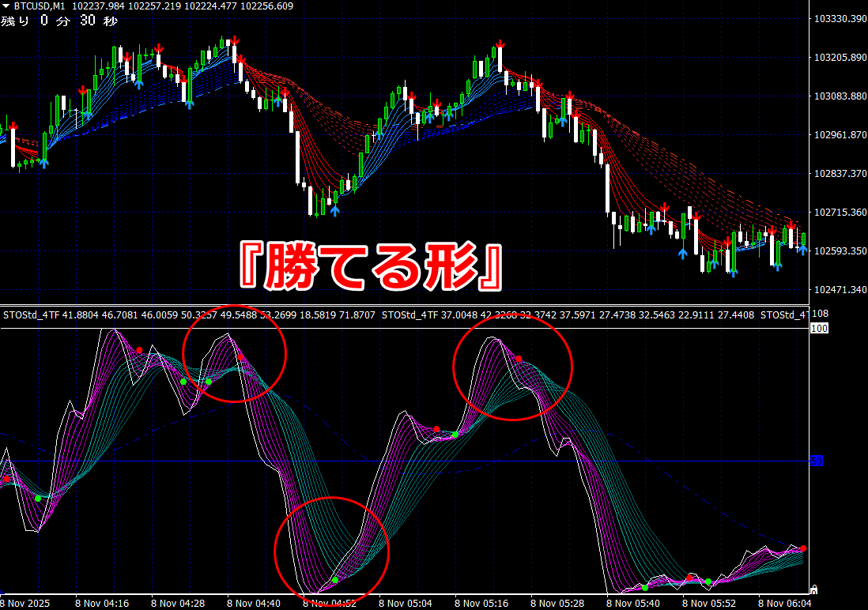The image size is (868, 610).
Task: Click the 8 Nov 05:52 time label
Action: click(708, 604)
